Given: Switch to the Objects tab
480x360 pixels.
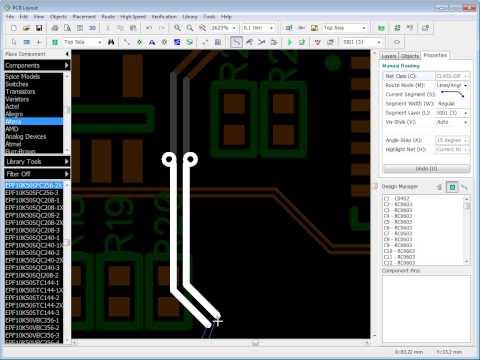Looking at the screenshot, I should (x=409, y=56).
